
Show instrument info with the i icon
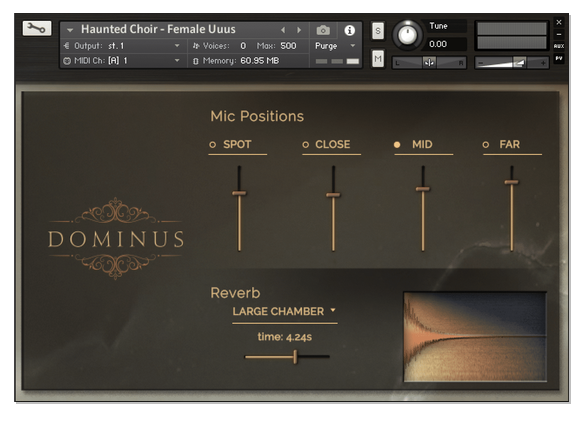pyautogui.click(x=349, y=30)
